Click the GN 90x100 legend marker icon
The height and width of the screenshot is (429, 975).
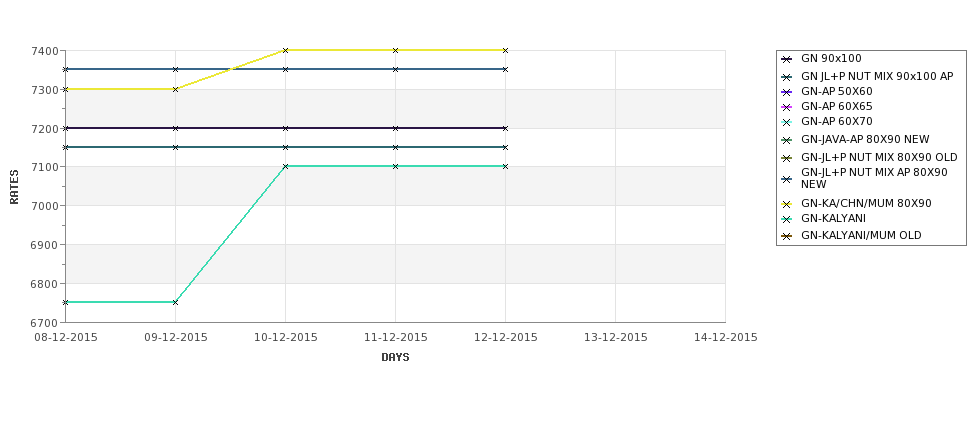click(787, 60)
